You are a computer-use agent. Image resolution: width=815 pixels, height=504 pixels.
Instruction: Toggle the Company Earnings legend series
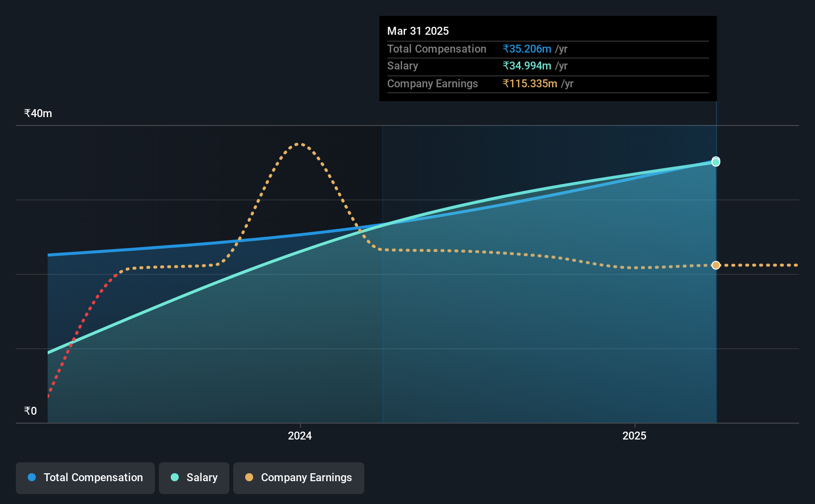pyautogui.click(x=299, y=478)
